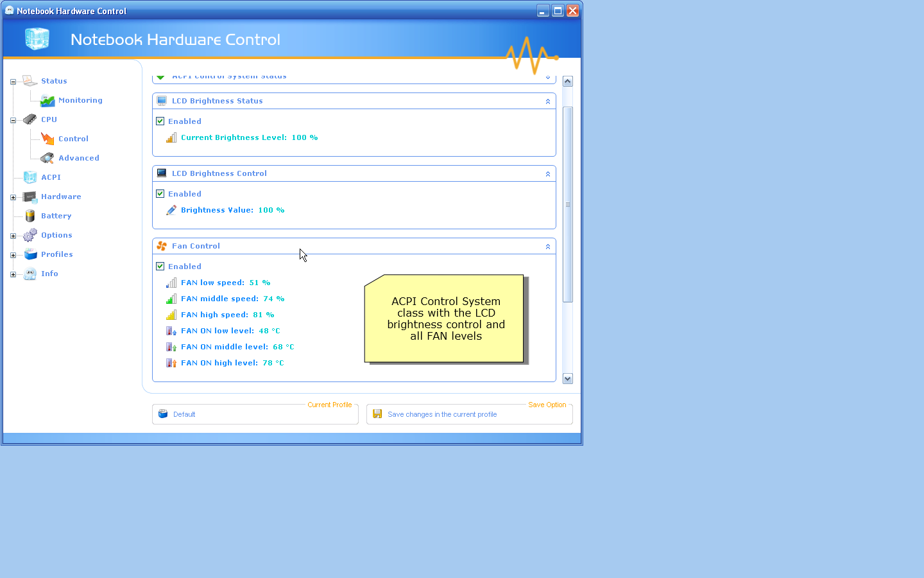The width and height of the screenshot is (924, 578).
Task: Select the Hardware label in sidebar
Action: pos(61,197)
